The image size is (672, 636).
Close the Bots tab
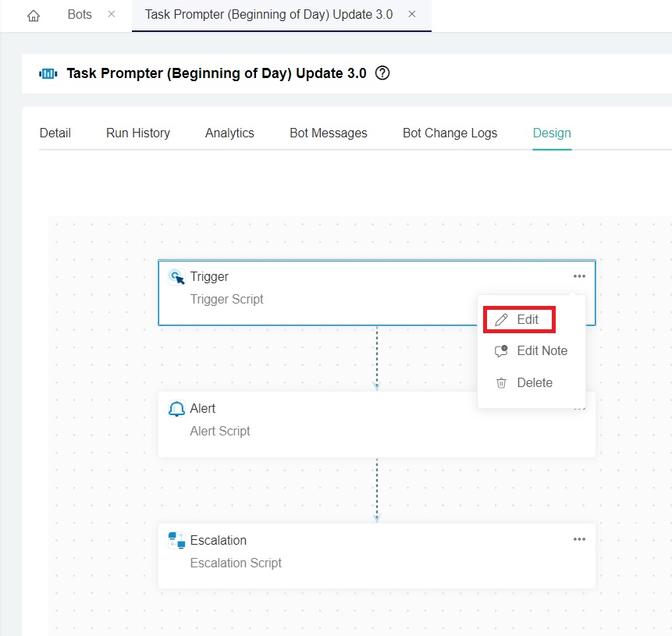pos(112,15)
